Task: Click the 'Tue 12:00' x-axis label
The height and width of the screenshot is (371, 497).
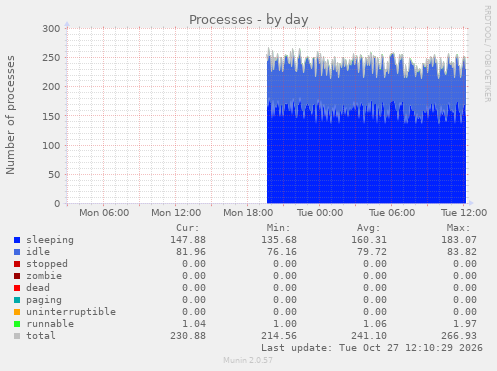Action: click(x=464, y=213)
